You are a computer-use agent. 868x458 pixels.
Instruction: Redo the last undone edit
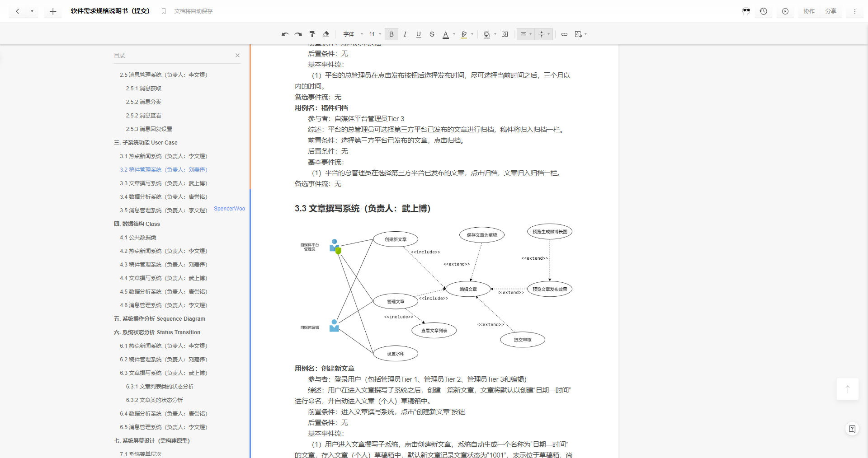(x=298, y=34)
